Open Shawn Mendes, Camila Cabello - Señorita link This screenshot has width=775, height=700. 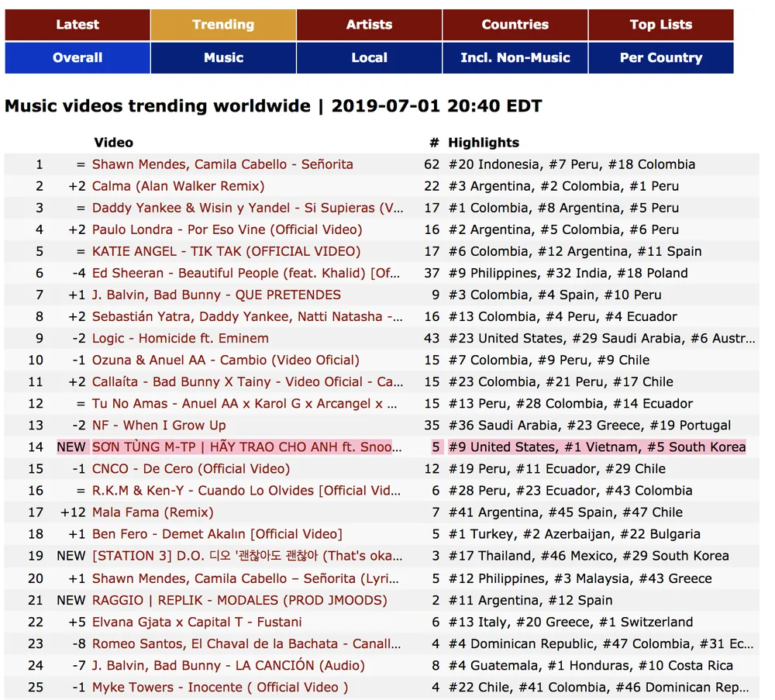click(x=222, y=164)
